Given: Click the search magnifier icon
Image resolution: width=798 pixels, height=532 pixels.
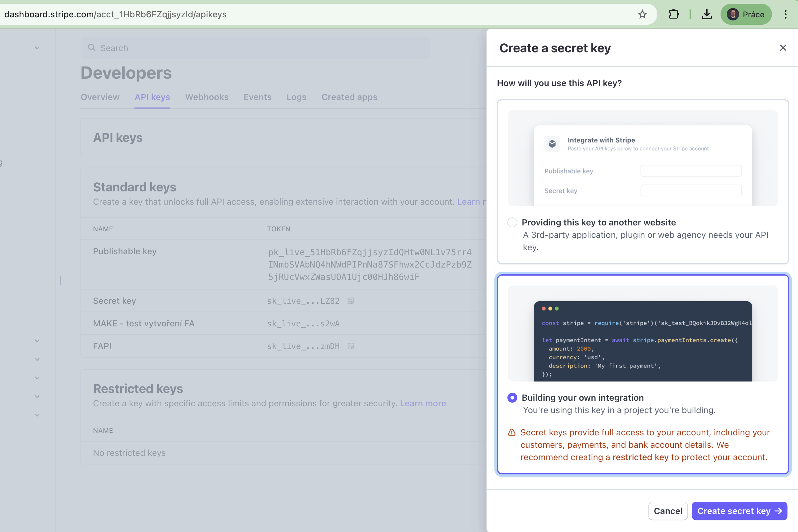Looking at the screenshot, I should coord(91,48).
